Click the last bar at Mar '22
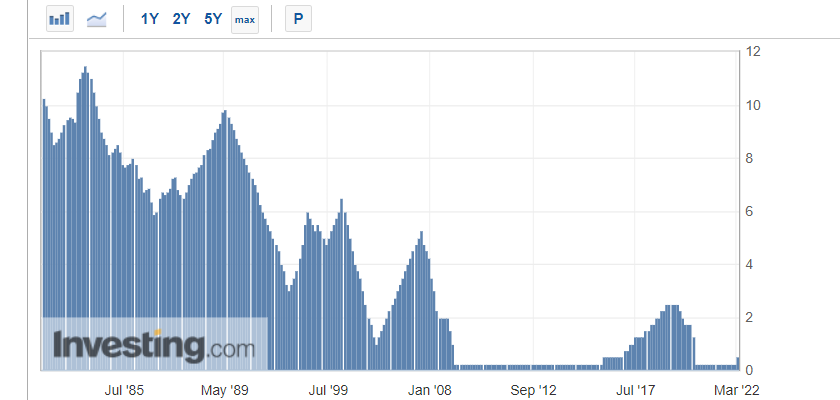This screenshot has width=840, height=400. pyautogui.click(x=738, y=364)
